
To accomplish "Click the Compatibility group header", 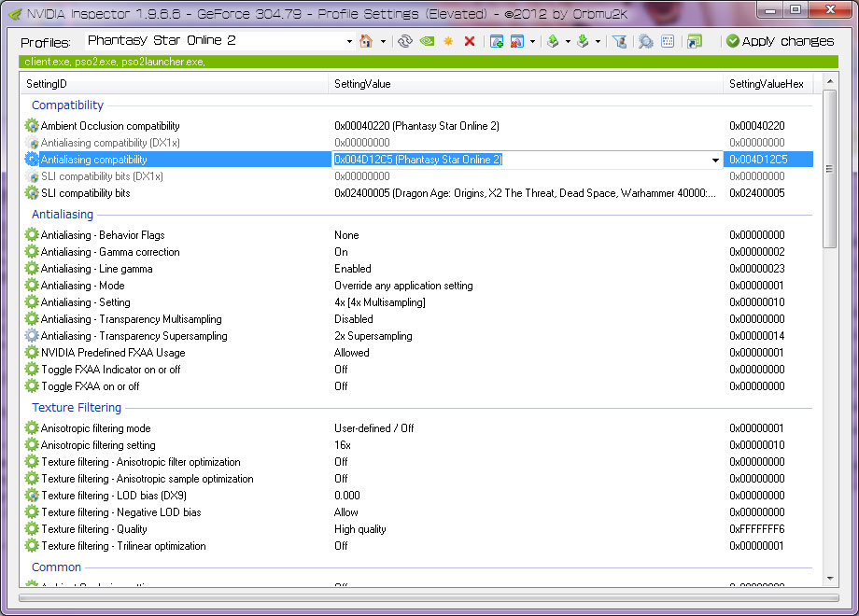I will coord(67,105).
